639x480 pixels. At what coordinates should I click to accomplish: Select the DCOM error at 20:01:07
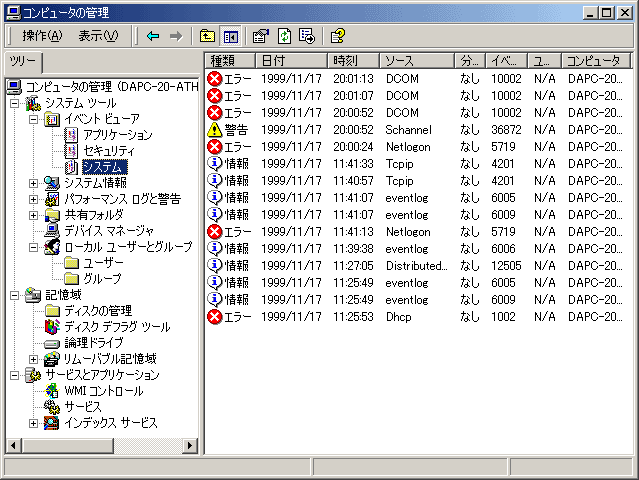(x=418, y=96)
